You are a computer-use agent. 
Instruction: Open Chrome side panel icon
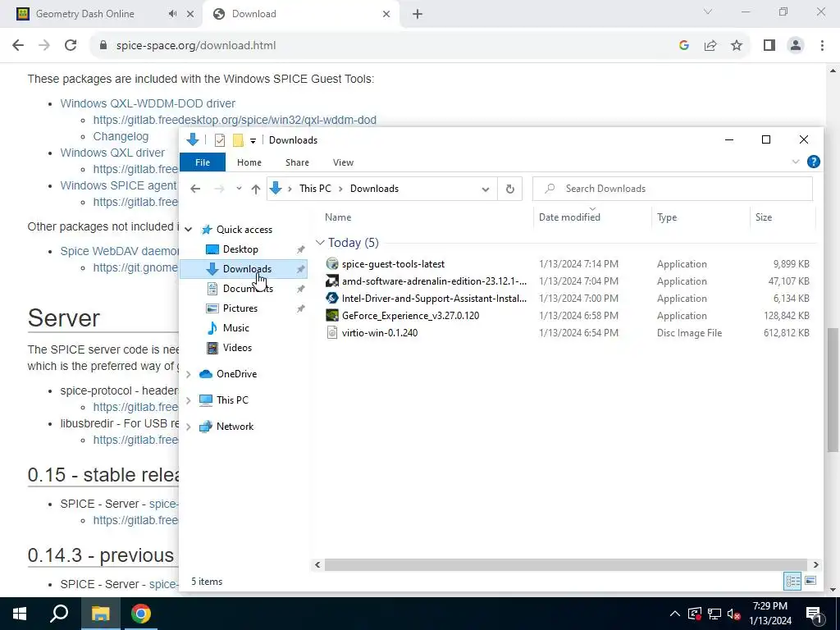769,46
